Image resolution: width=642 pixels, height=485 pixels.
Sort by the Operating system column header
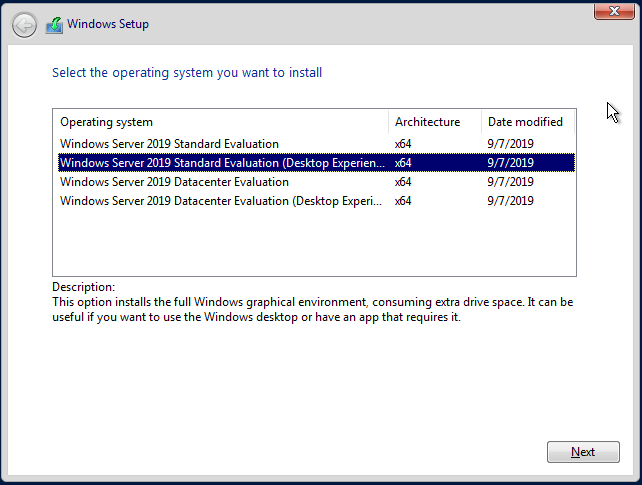coord(221,122)
